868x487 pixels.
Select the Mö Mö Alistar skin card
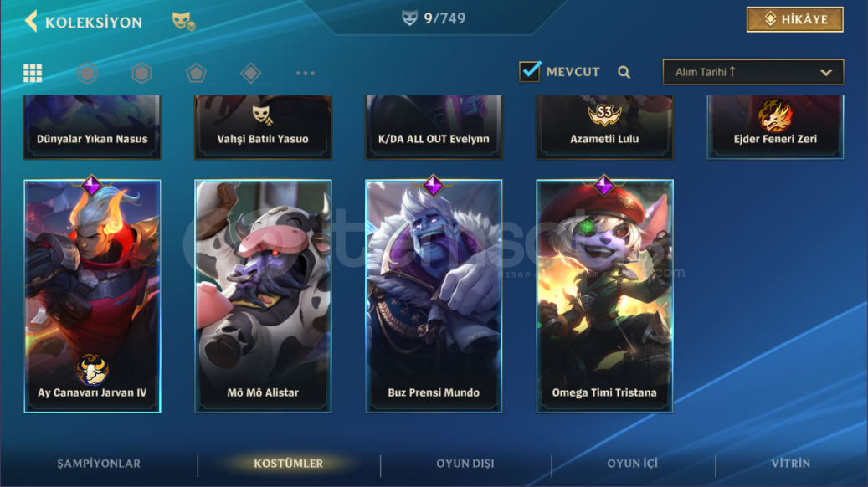[263, 296]
